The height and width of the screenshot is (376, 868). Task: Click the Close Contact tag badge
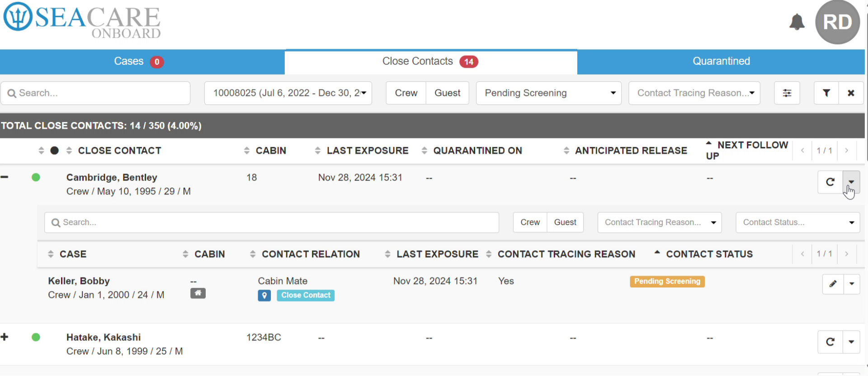pyautogui.click(x=306, y=296)
